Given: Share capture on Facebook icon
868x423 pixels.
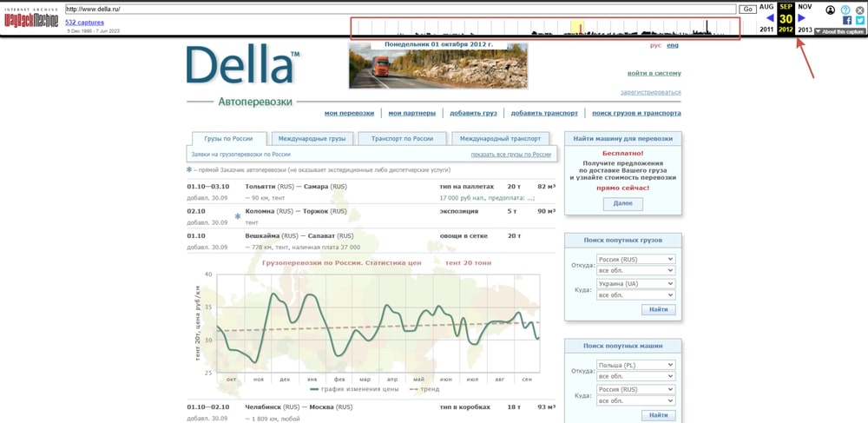Looking at the screenshot, I should (847, 21).
